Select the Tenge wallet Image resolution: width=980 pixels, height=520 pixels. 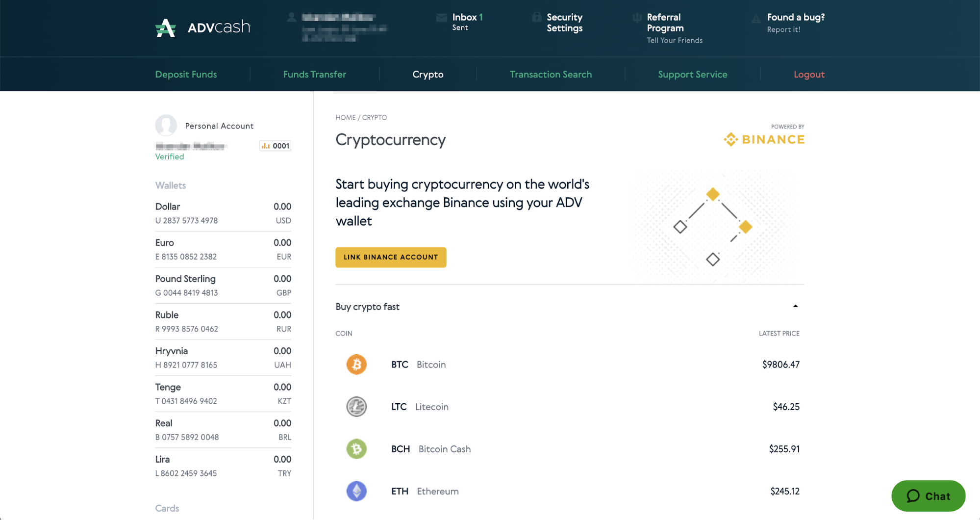(223, 393)
